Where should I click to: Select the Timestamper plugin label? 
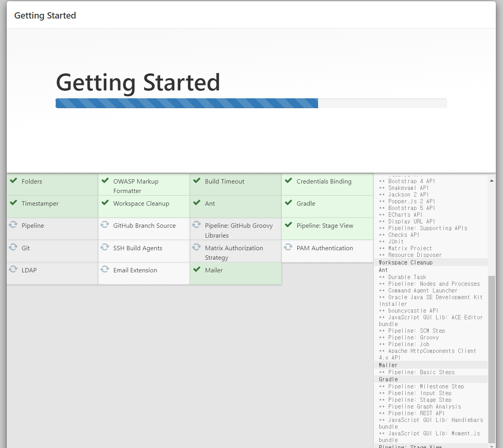[x=40, y=204]
